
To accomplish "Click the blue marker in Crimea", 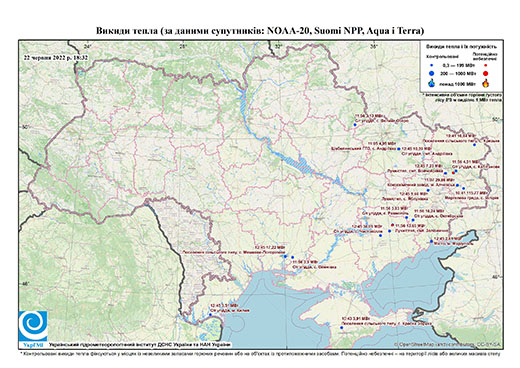I will 341,328.
